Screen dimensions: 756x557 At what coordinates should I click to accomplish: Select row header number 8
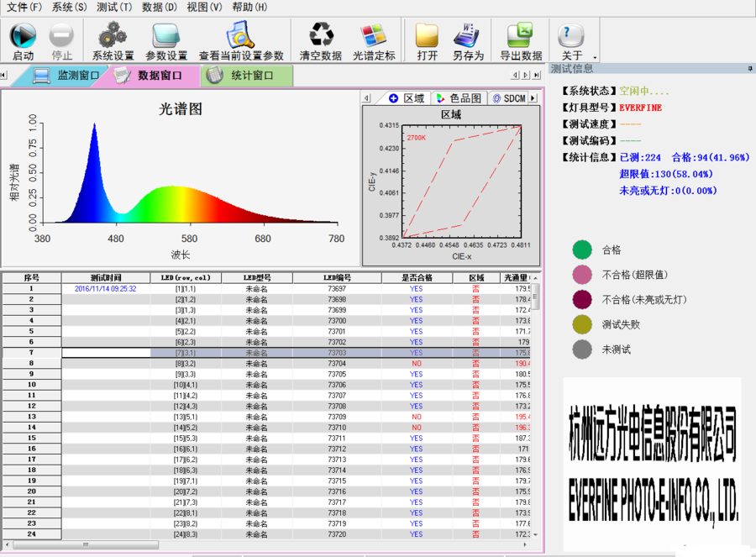pos(32,363)
